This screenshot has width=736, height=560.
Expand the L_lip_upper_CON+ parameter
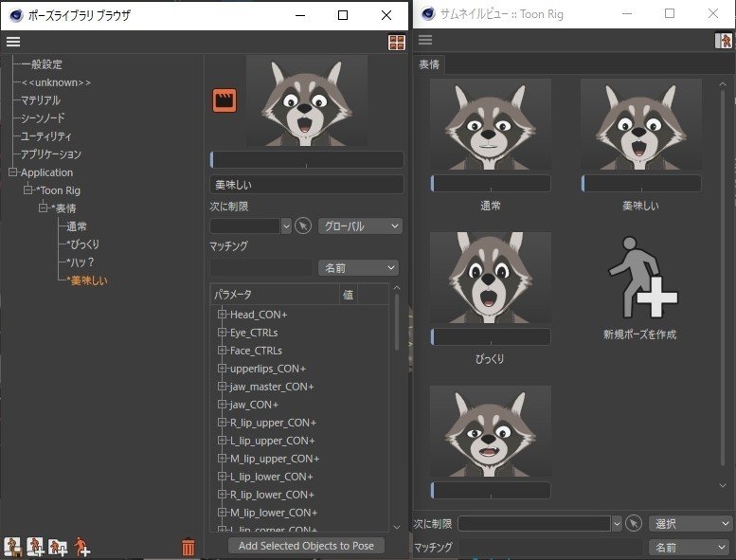coord(222,441)
